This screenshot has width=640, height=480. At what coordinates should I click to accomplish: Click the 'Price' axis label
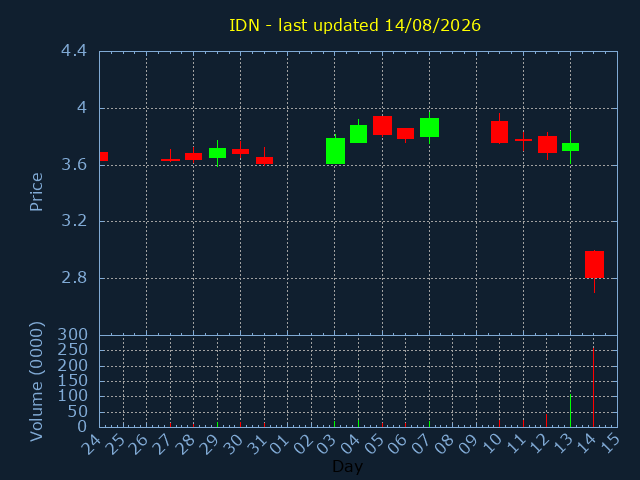tap(36, 192)
